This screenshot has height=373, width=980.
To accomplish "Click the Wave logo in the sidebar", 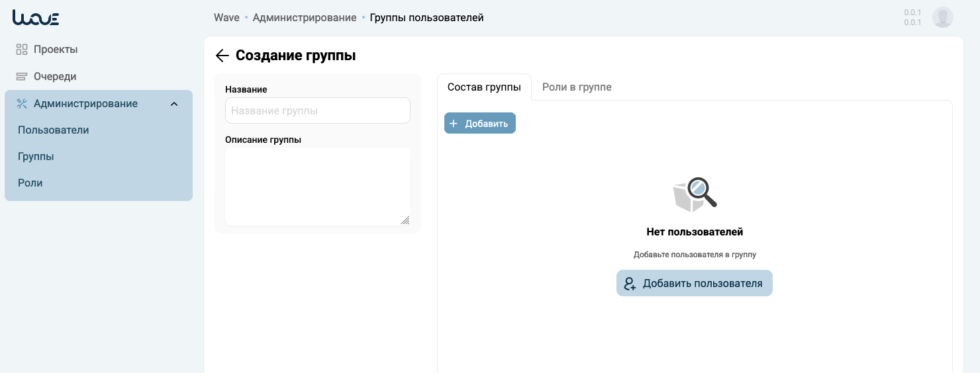I will (x=36, y=18).
